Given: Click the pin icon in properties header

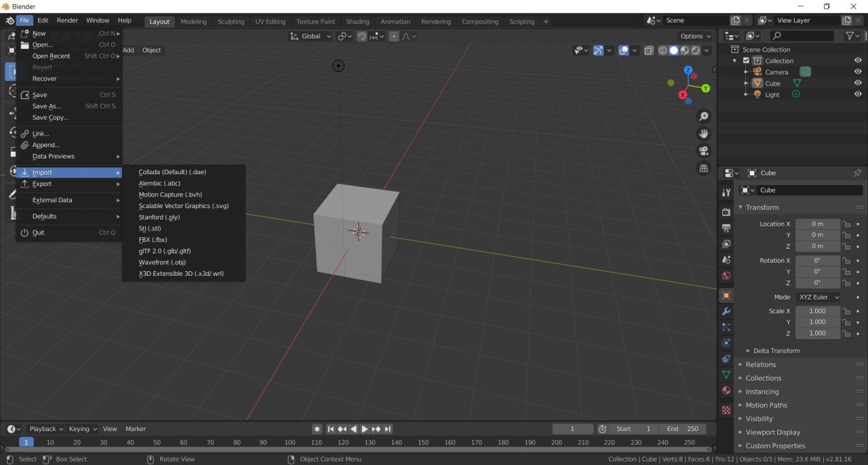Looking at the screenshot, I should (x=857, y=173).
